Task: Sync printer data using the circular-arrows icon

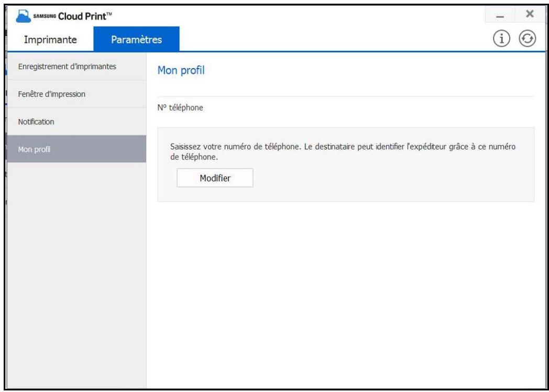Action: (527, 38)
